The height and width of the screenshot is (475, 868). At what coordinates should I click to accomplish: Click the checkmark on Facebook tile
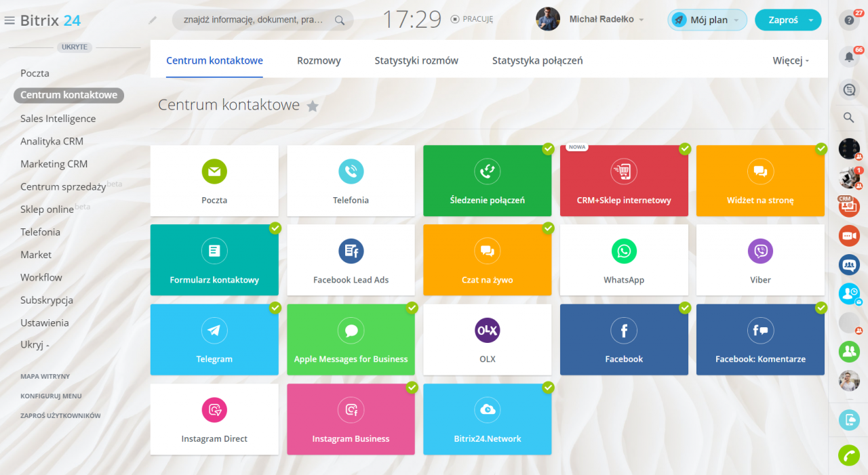coord(685,308)
